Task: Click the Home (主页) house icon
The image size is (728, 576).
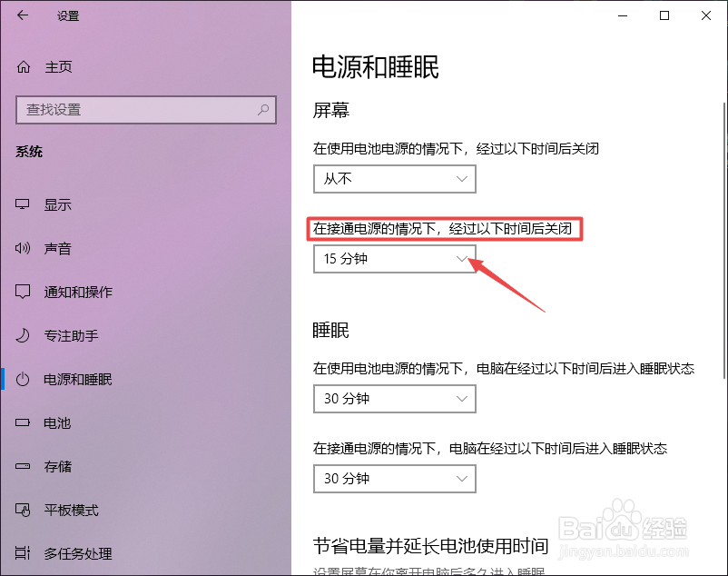Action: [x=25, y=66]
